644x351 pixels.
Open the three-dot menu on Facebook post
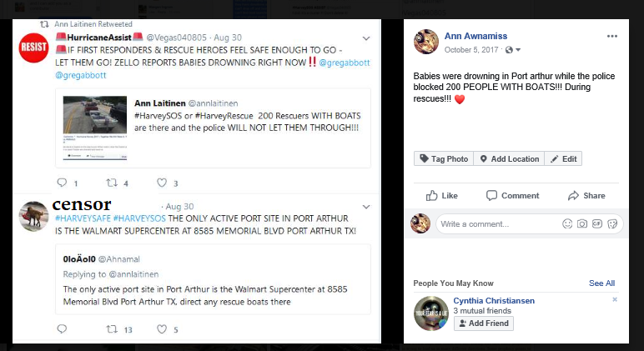[612, 37]
